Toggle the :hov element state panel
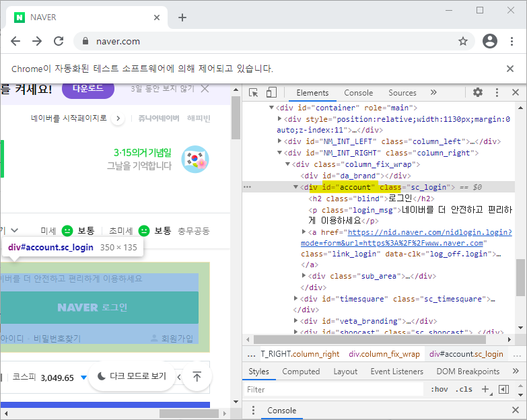Viewport: 527px width, 420px height. pos(440,390)
